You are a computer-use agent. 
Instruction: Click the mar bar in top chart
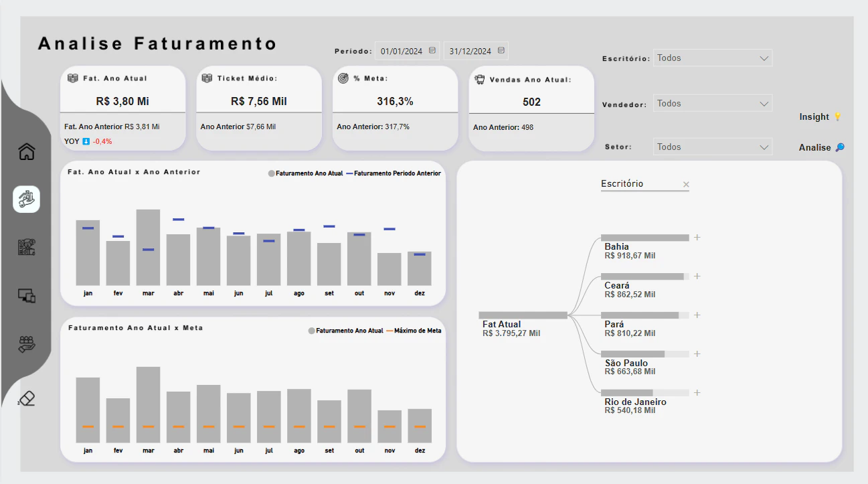click(148, 248)
